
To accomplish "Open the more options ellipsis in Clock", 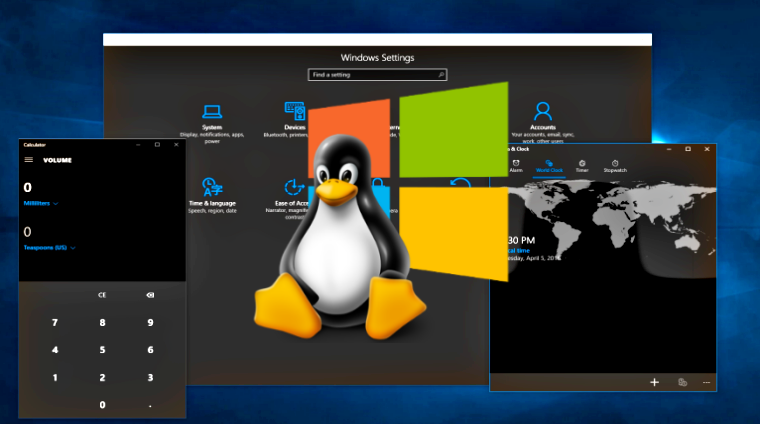I will click(706, 383).
